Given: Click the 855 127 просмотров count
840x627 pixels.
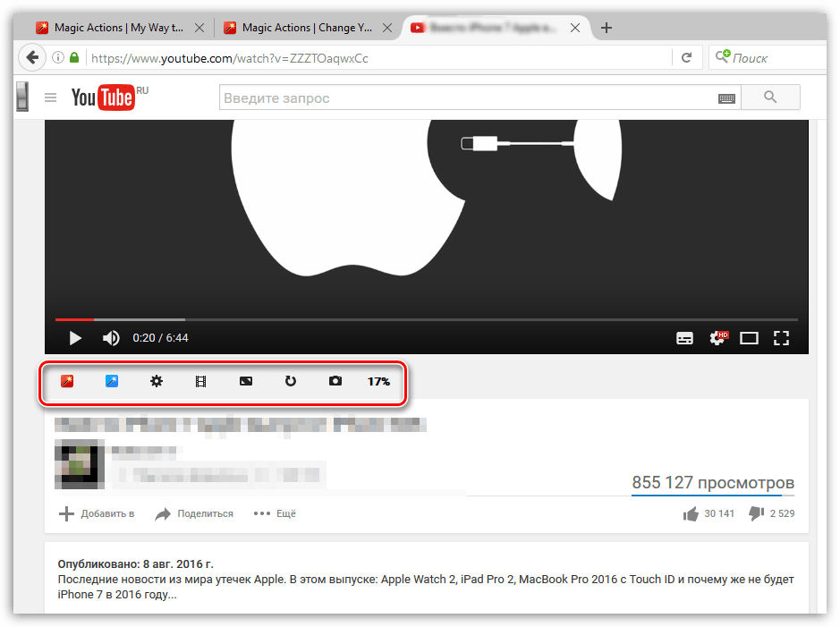Looking at the screenshot, I should pyautogui.click(x=713, y=482).
